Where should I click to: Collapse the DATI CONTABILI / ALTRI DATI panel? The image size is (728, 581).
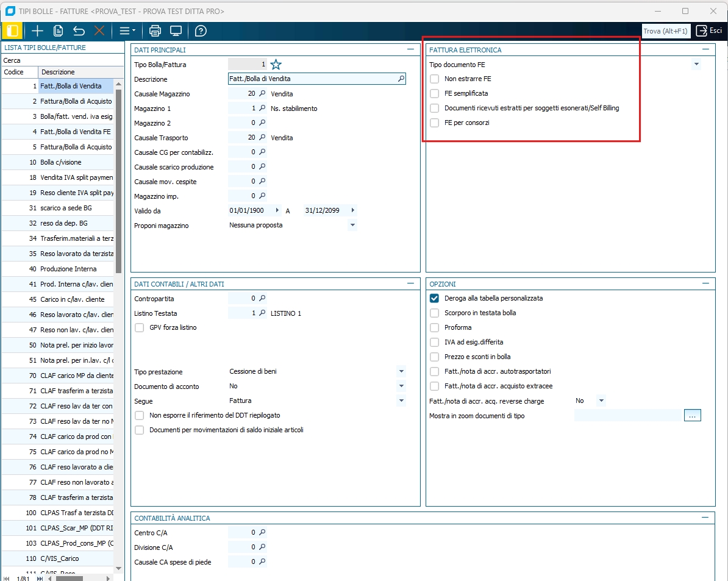[x=410, y=283]
